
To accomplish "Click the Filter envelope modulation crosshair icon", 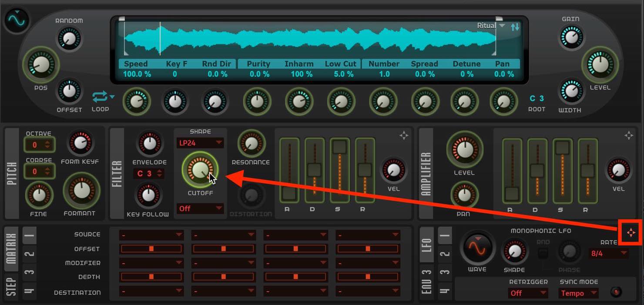I will (404, 136).
